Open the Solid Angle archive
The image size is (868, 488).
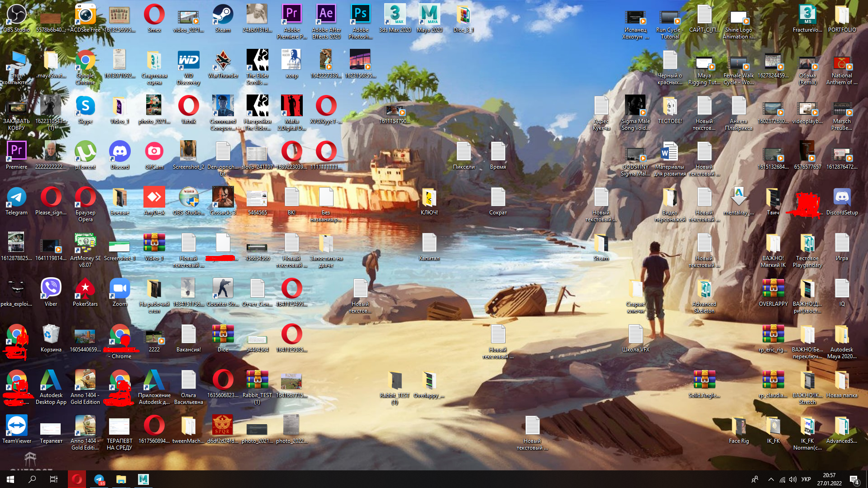point(704,384)
